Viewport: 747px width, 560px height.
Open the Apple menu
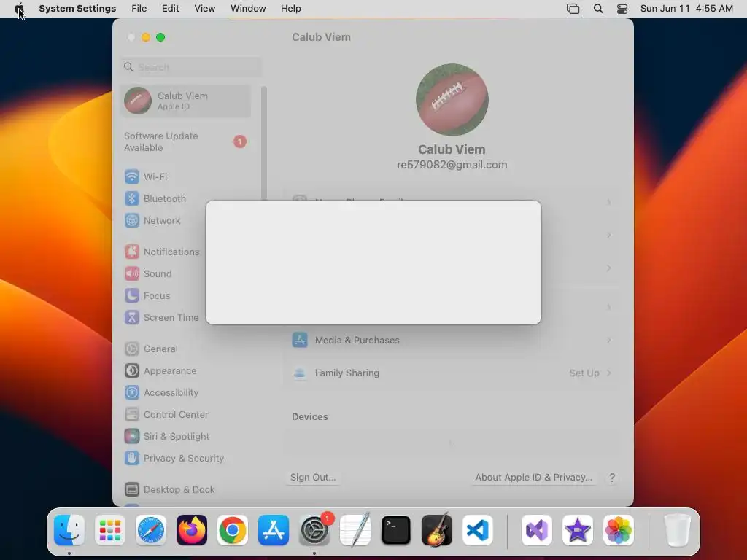(x=19, y=9)
